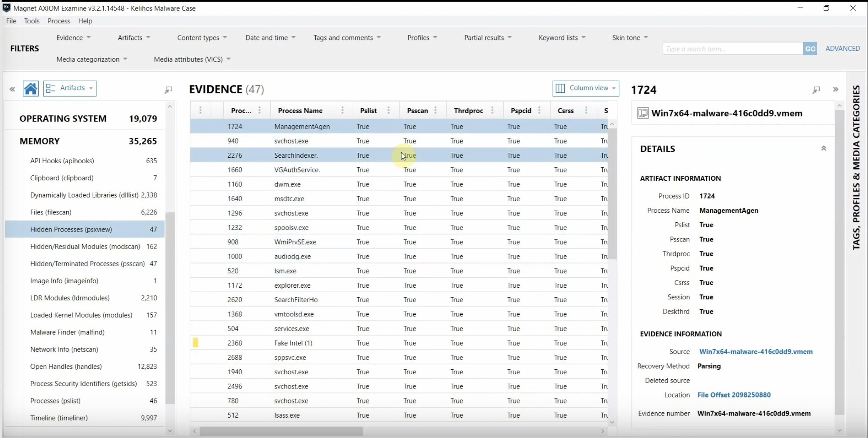Select Processes (pslist) category
This screenshot has height=438, width=868.
point(85,401)
